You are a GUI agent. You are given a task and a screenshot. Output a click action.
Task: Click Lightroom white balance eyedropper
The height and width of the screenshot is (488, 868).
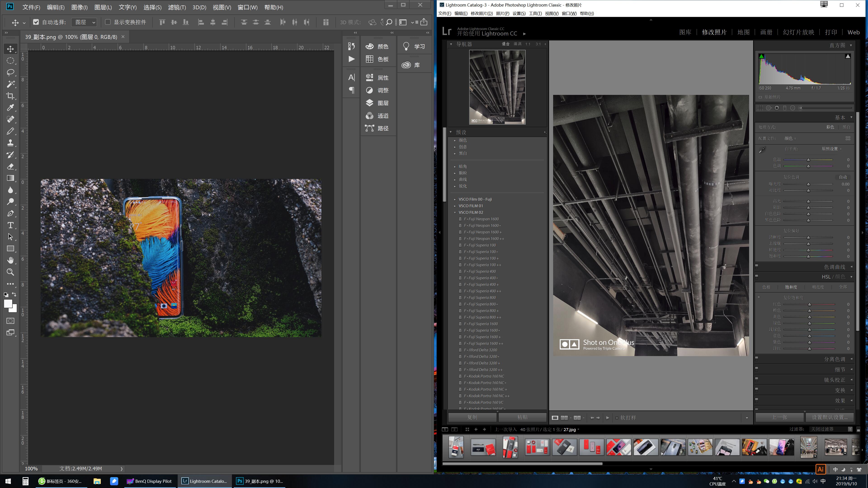pyautogui.click(x=762, y=150)
